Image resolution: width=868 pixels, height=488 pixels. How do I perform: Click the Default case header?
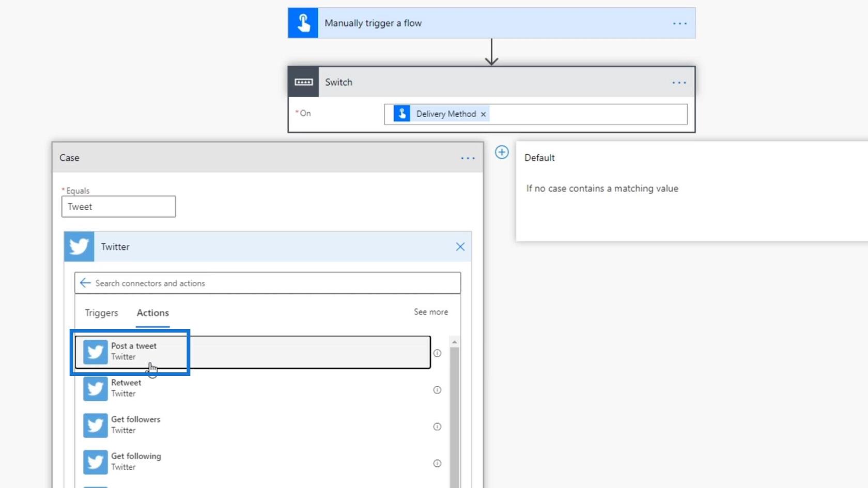(539, 158)
